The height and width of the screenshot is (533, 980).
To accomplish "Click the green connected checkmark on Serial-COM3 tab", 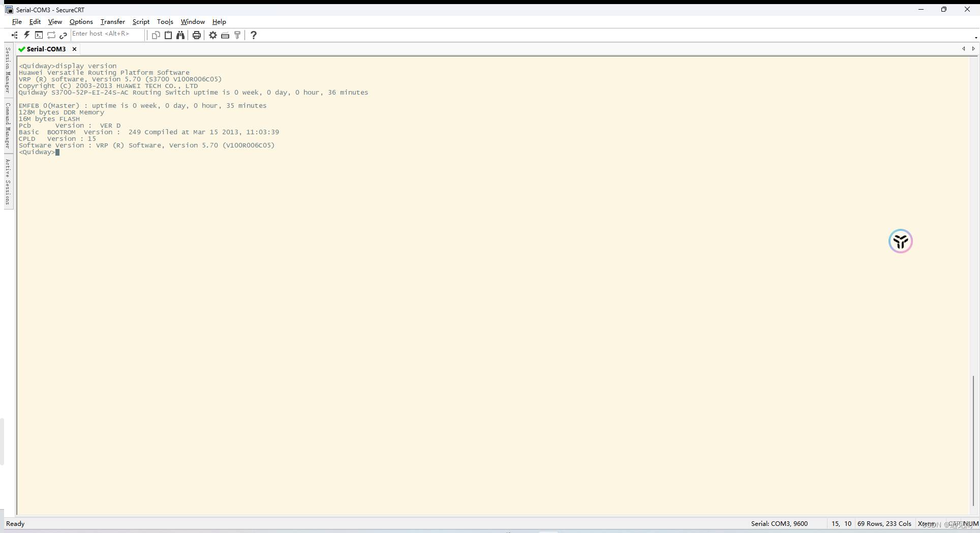I will pyautogui.click(x=22, y=49).
